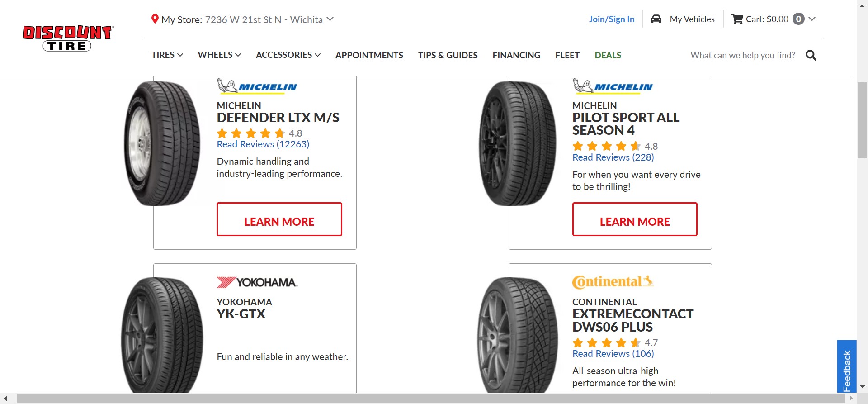Click the search input field

coord(742,55)
